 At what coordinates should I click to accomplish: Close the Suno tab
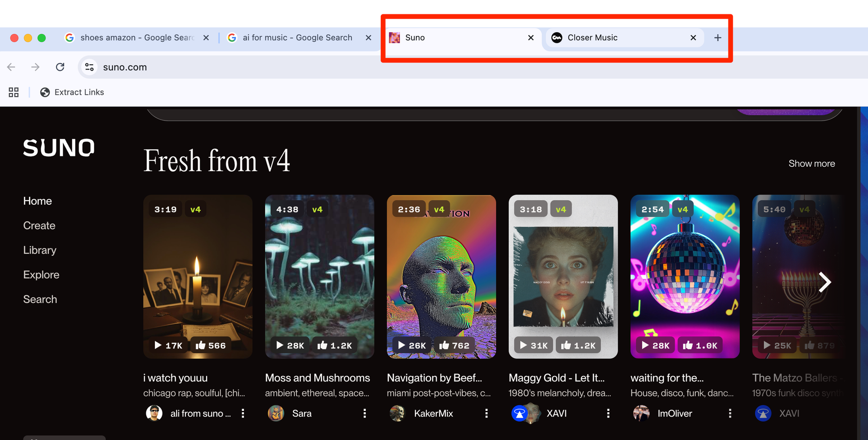coord(531,38)
